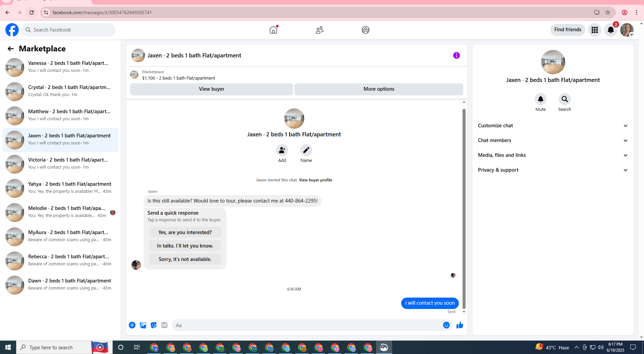Viewport: 644px width, 354px height.
Task: Edit the chat name with the pencil icon
Action: coord(306,150)
